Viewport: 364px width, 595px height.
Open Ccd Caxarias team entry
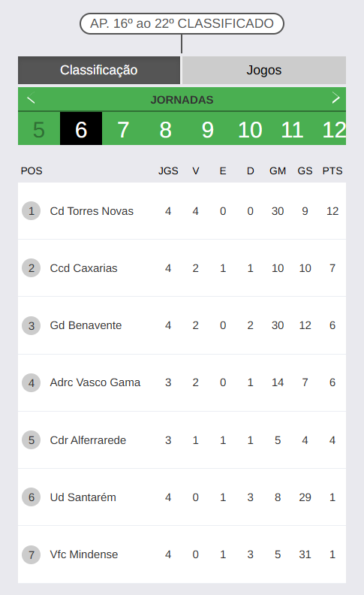182,268
